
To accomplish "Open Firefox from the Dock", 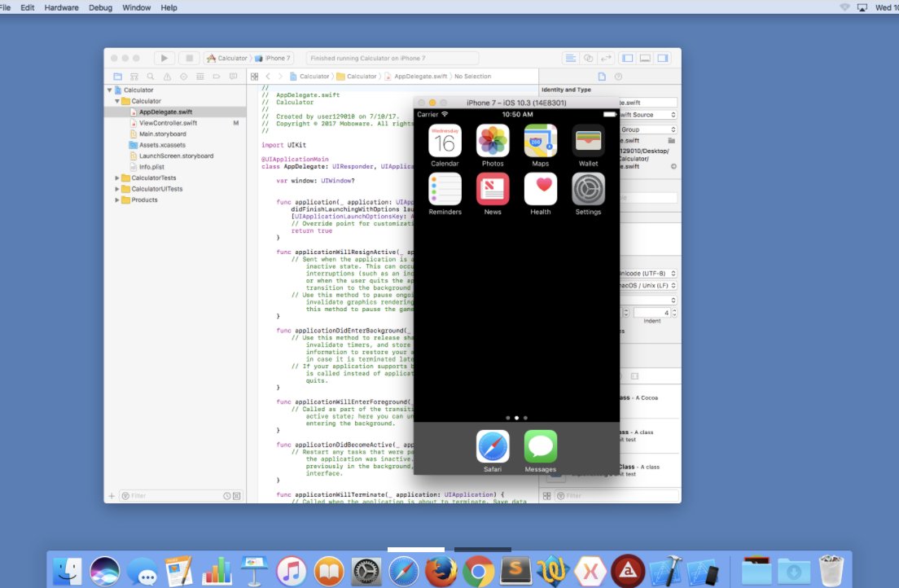I will (441, 572).
